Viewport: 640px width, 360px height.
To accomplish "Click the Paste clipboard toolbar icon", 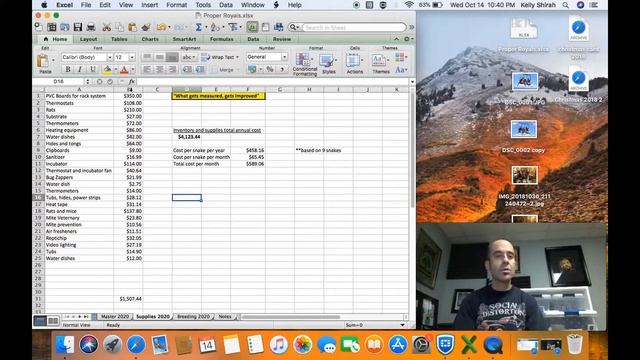I will pos(132,27).
